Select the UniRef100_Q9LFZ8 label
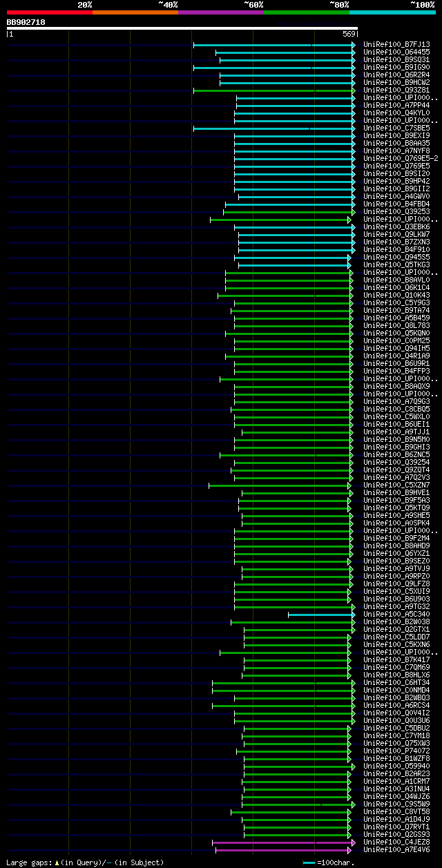The height and width of the screenshot is (868, 442). coord(397,584)
